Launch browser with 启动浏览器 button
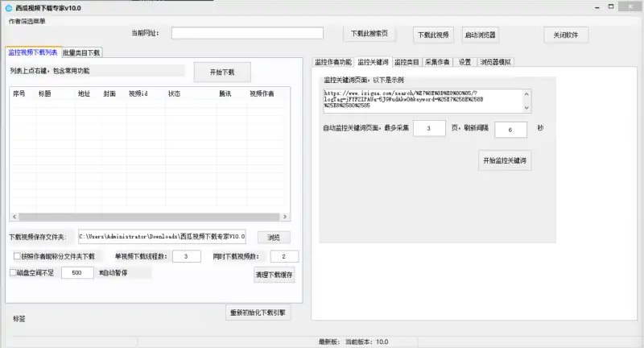The image size is (644, 348). 480,35
